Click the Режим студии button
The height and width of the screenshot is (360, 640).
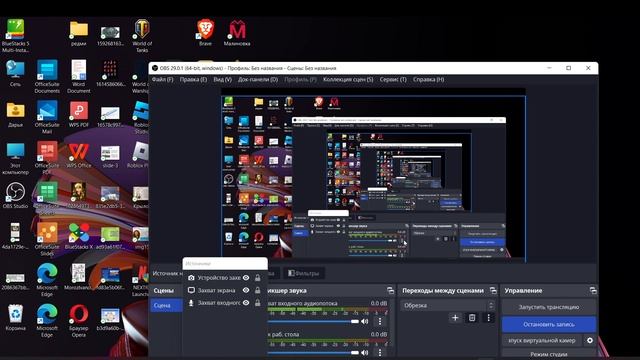click(x=549, y=354)
